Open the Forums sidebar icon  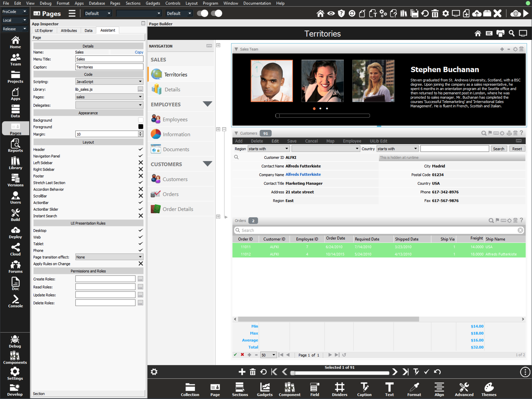click(x=15, y=267)
